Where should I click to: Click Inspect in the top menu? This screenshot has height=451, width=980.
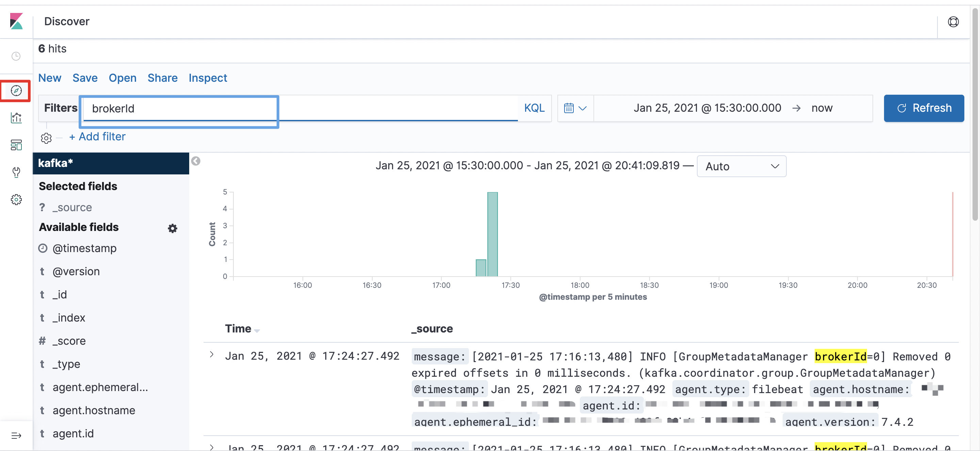(x=208, y=78)
